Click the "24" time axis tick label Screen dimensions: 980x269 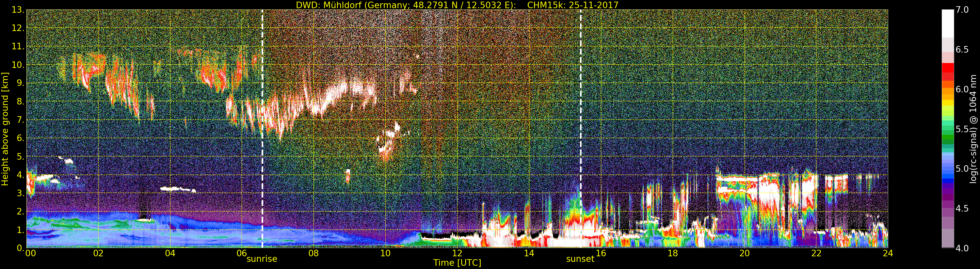point(888,253)
